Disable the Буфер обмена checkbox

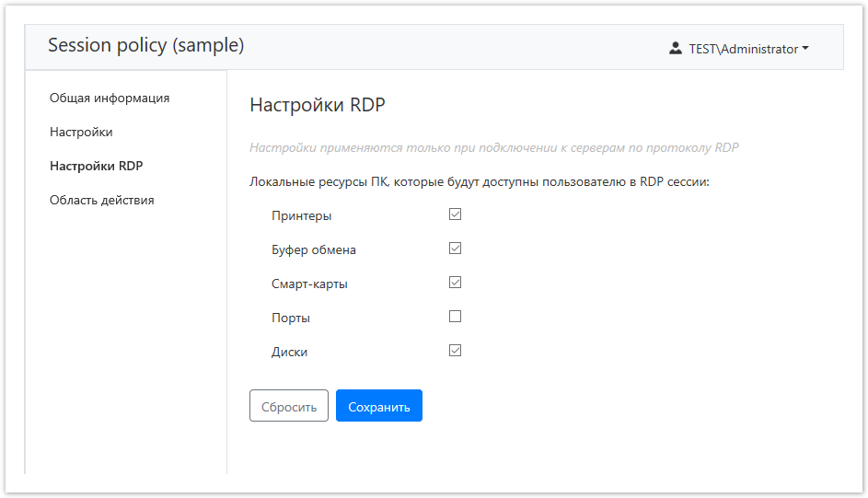click(455, 249)
